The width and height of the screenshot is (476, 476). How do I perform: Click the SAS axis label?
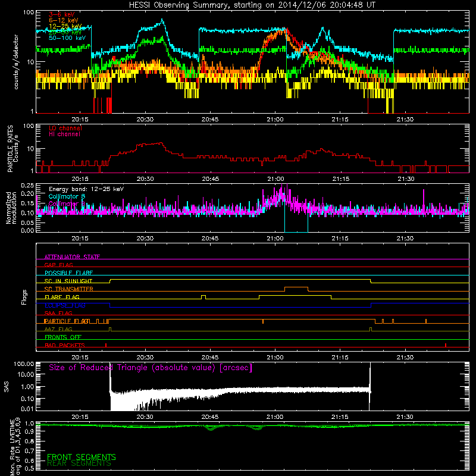[6, 387]
